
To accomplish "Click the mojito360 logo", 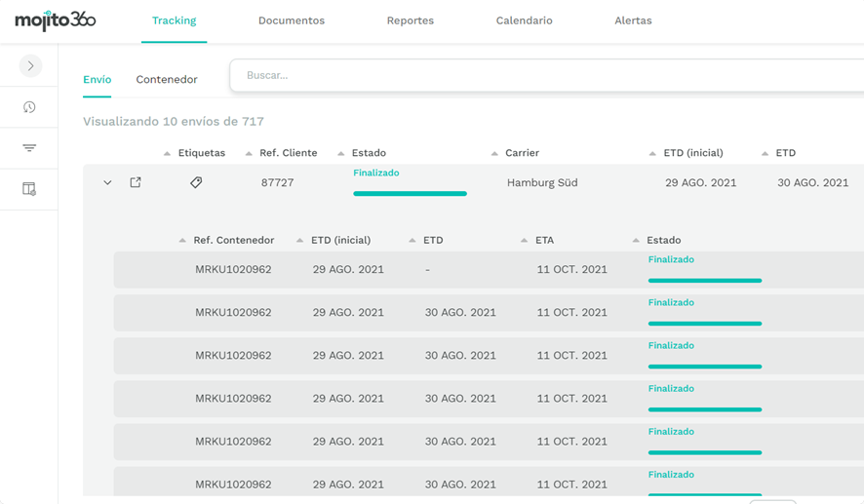I will tap(56, 20).
